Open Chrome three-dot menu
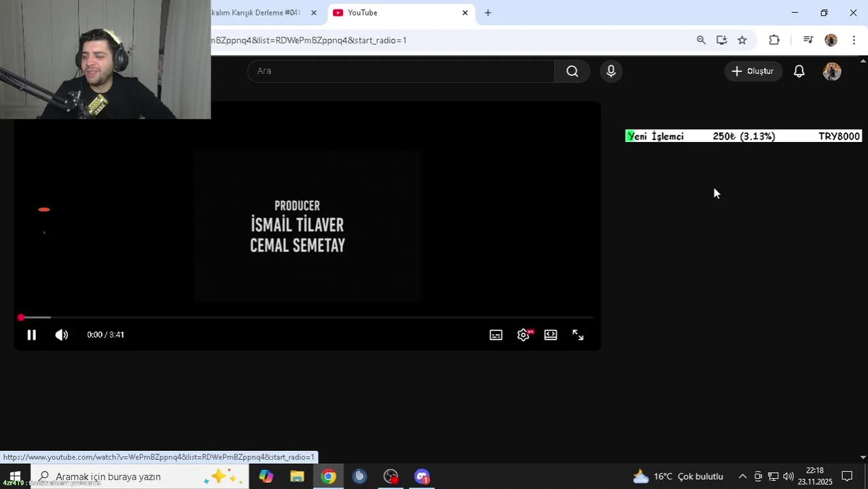 tap(854, 40)
